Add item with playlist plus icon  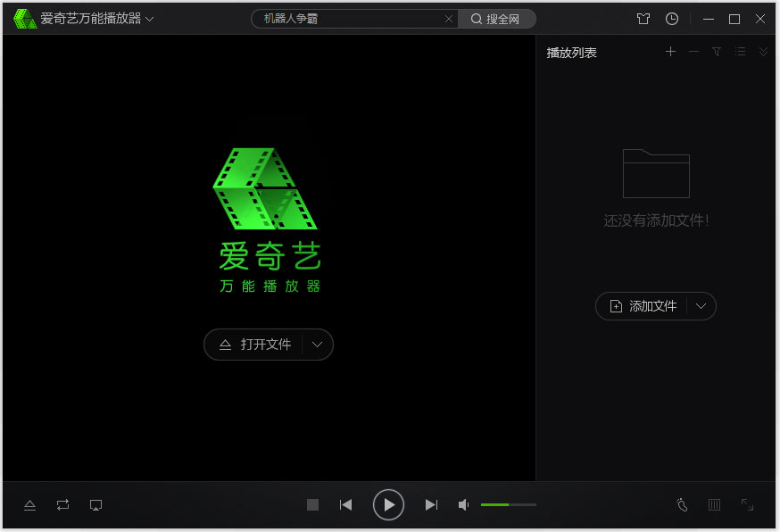(670, 52)
